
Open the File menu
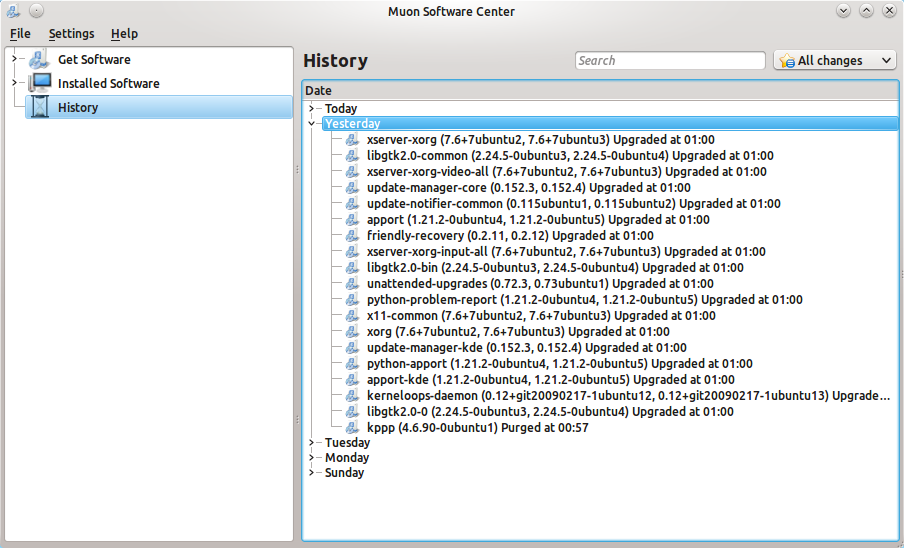tap(20, 33)
